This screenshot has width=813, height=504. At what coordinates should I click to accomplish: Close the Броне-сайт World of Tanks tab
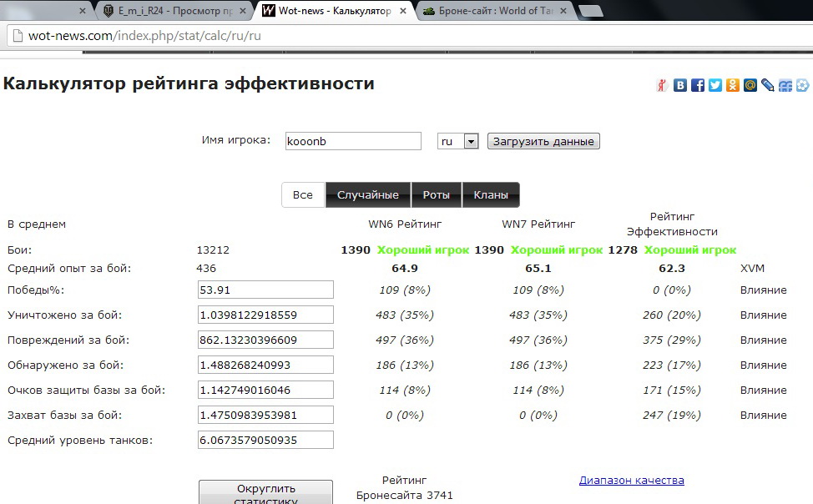click(563, 10)
